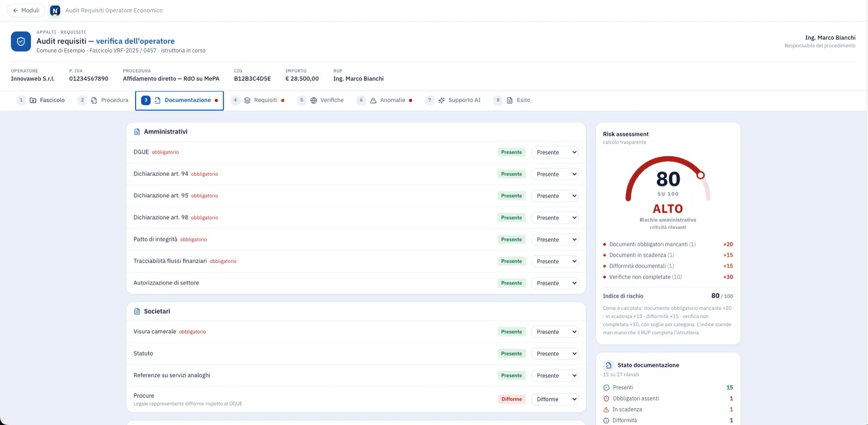Click the N app logo icon
This screenshot has width=868, height=425.
[x=55, y=10]
